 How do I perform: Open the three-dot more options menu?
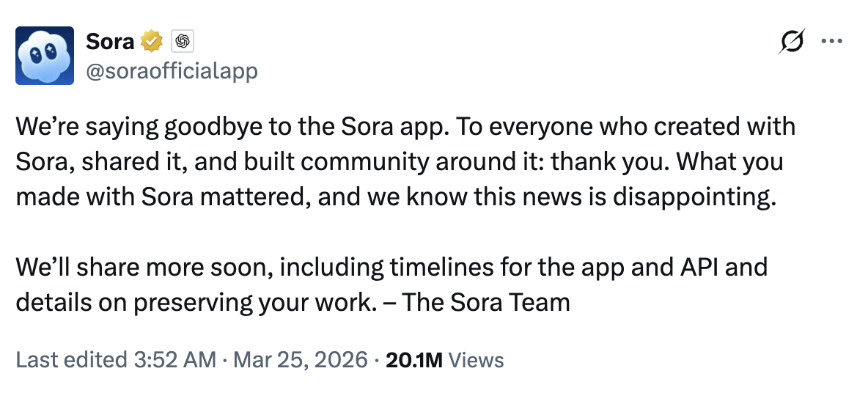click(x=832, y=41)
